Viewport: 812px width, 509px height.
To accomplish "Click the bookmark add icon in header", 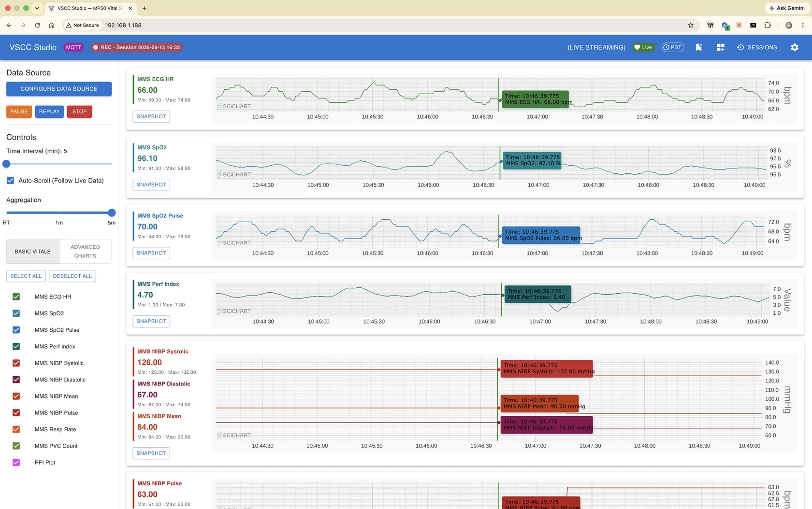I will [698, 47].
